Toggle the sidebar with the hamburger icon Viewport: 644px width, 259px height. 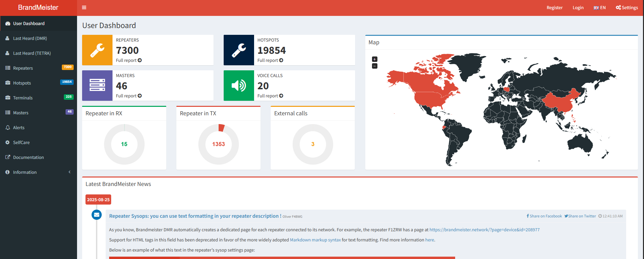(x=84, y=7)
